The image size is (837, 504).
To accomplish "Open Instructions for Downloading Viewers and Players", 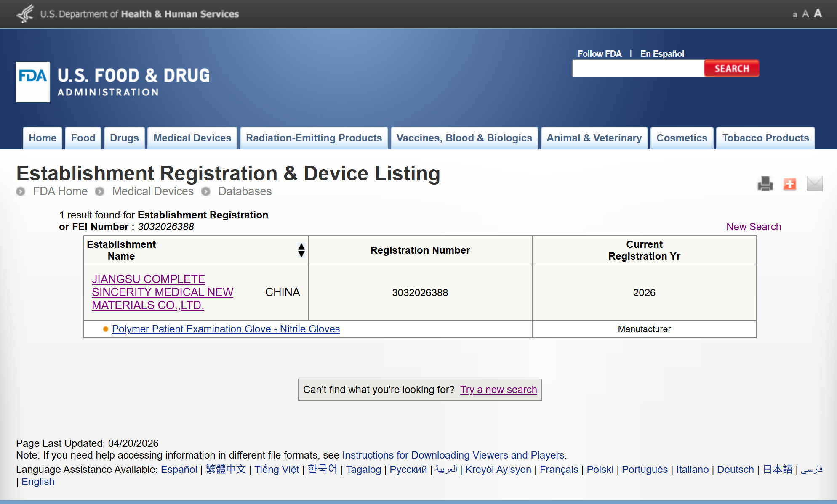I will coord(454,455).
